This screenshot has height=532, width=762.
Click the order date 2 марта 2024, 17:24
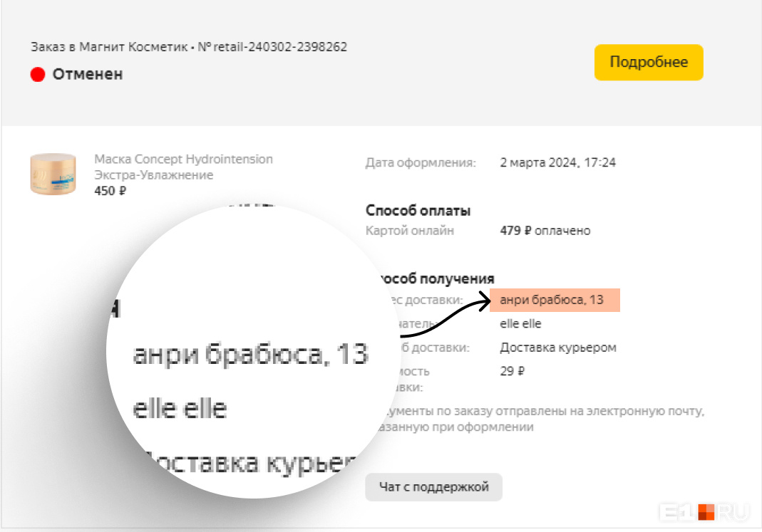pos(558,162)
